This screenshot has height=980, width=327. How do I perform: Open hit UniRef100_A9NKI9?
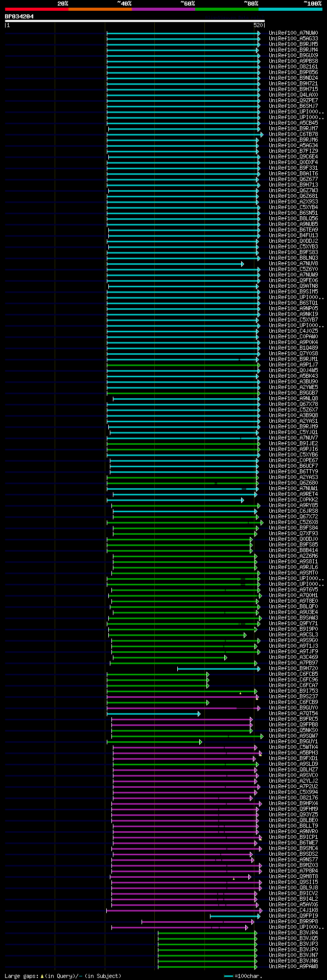[x=293, y=314]
